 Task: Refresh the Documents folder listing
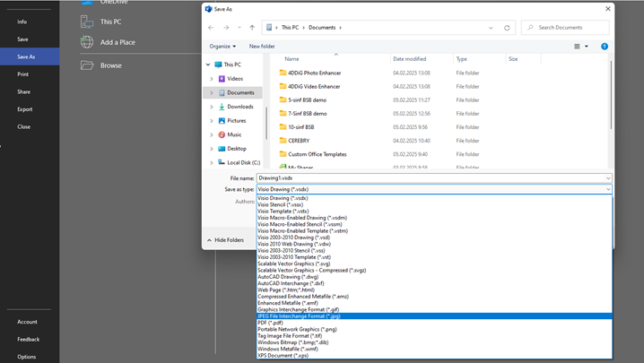click(507, 28)
